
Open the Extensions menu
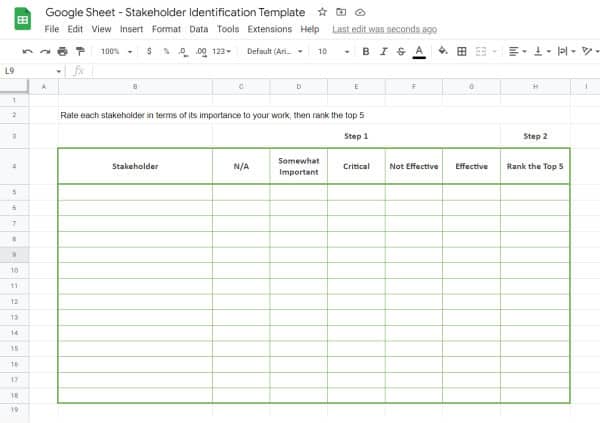pos(270,29)
